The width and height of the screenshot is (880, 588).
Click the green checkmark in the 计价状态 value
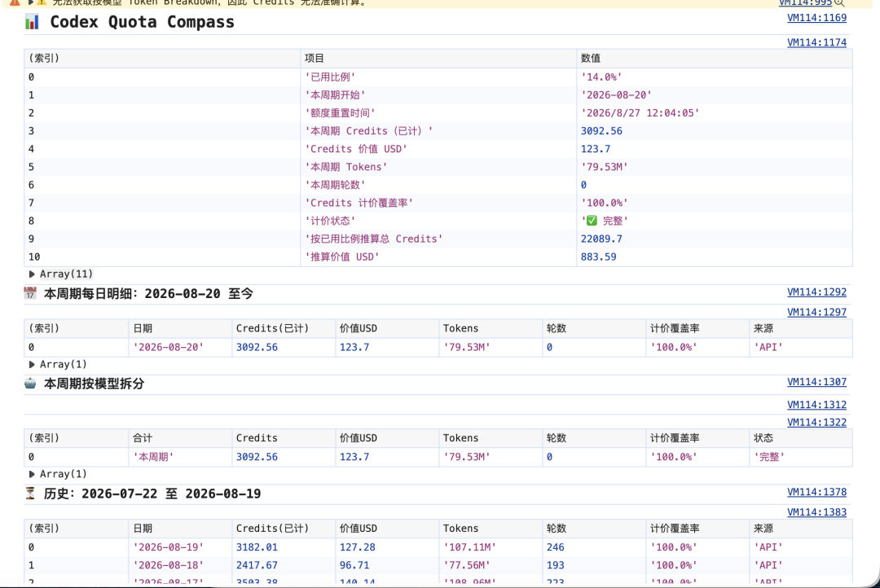coord(592,221)
